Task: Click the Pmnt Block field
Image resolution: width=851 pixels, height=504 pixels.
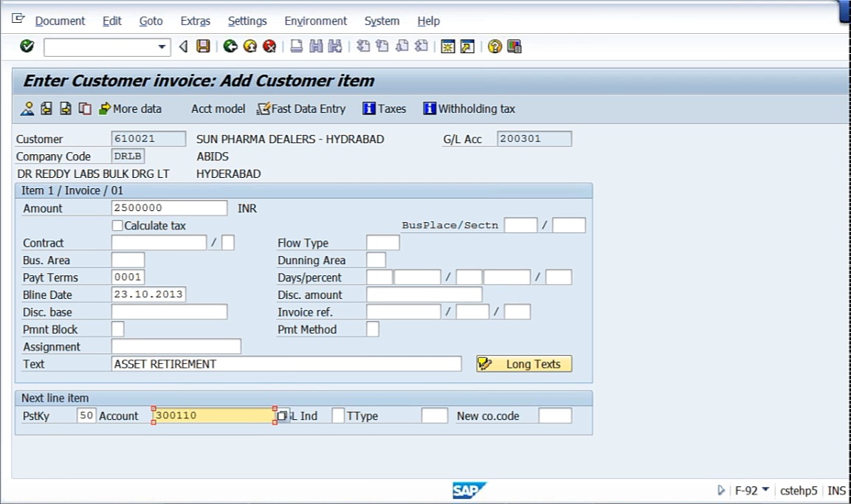Action: pyautogui.click(x=118, y=329)
